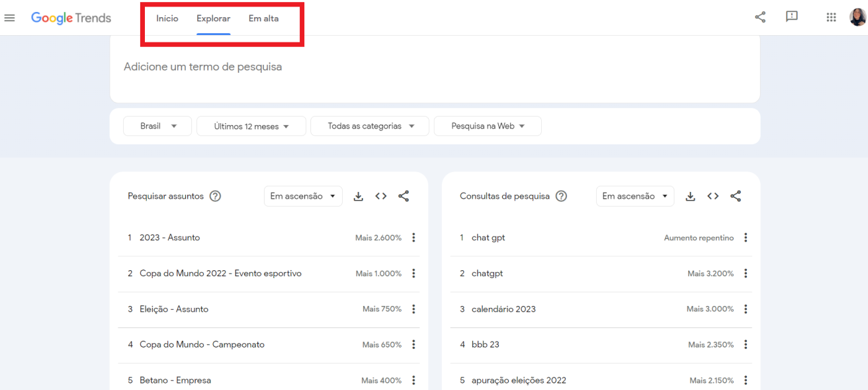The width and height of the screenshot is (868, 390).
Task: Open more options for Copa do Mundo 2022
Action: pos(413,273)
